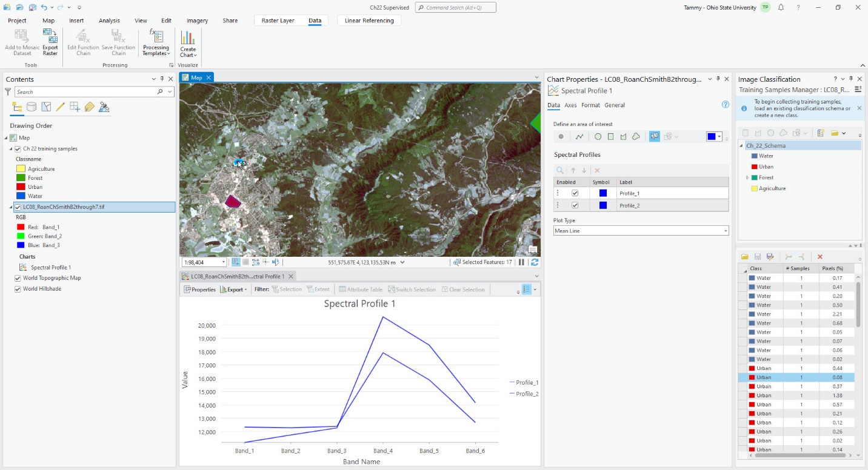The height and width of the screenshot is (470, 868).
Task: Click the Project tab in the ribbon
Action: click(x=17, y=21)
